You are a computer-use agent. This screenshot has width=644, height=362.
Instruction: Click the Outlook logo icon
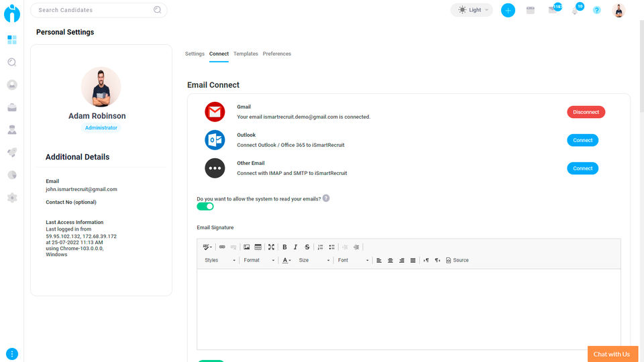pos(215,140)
